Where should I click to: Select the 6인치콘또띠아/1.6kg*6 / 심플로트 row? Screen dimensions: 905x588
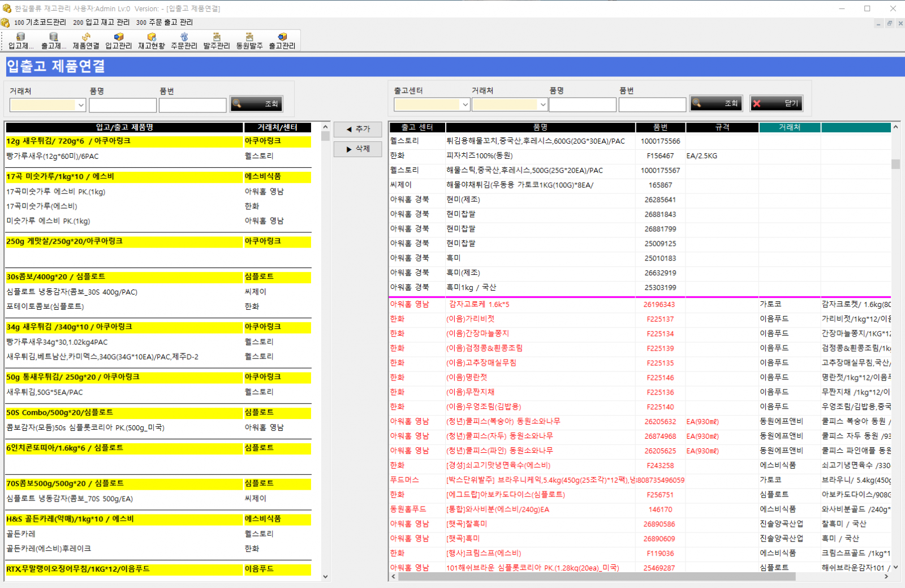(x=158, y=448)
